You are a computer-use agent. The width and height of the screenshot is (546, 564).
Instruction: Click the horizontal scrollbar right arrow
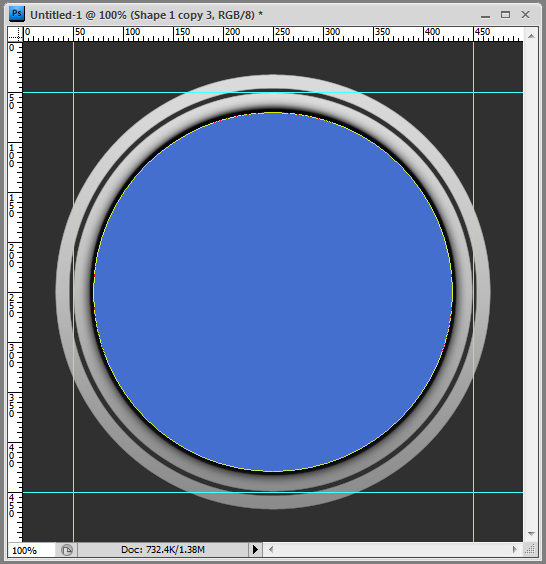514,549
